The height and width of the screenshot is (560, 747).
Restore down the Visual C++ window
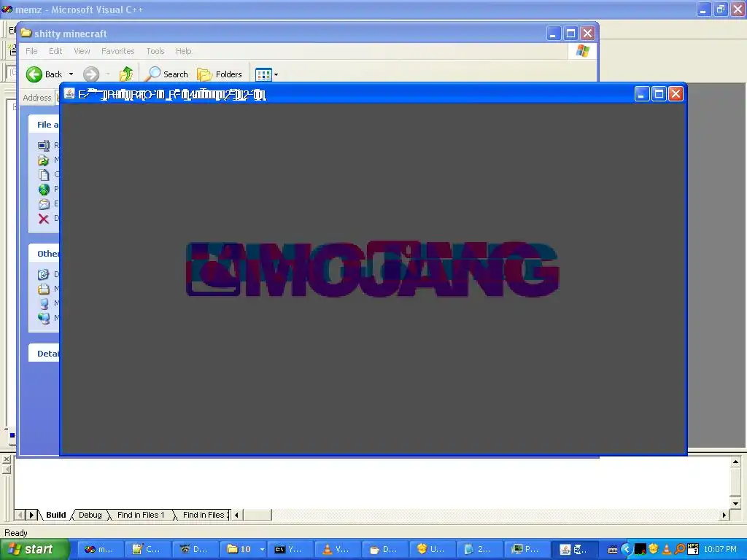[720, 9]
